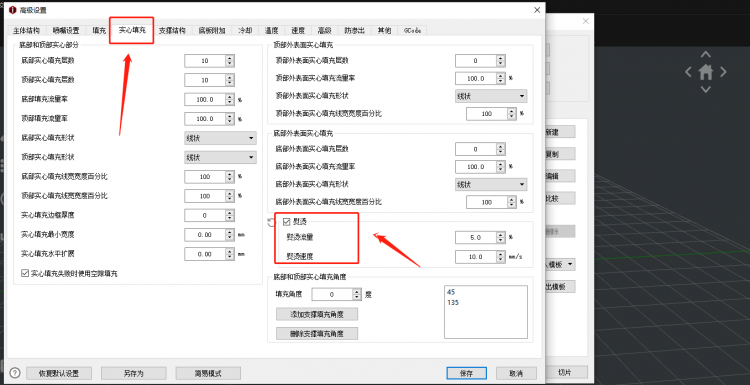Select the 实心填充 tab

[x=132, y=30]
